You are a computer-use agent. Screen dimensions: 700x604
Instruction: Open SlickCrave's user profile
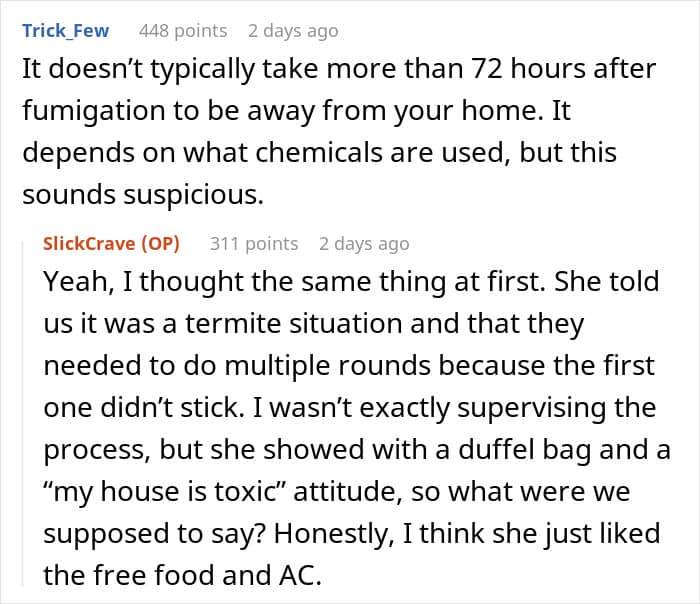pyautogui.click(x=88, y=243)
